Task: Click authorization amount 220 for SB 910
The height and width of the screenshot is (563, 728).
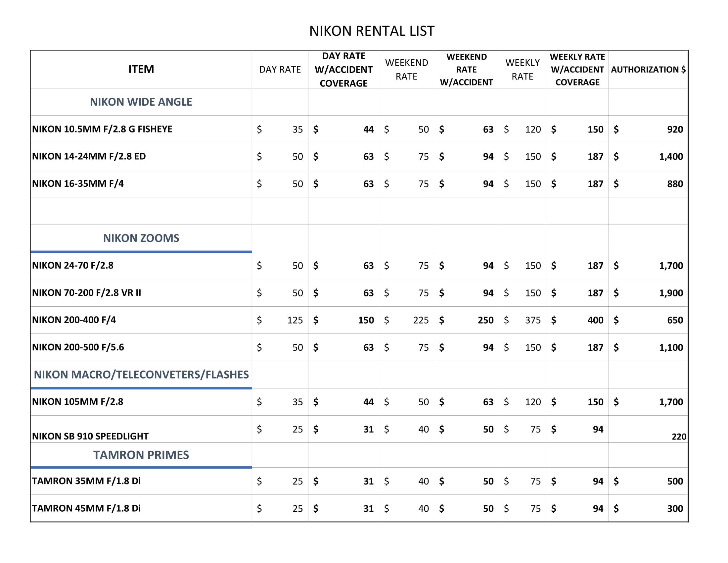Action: click(679, 436)
